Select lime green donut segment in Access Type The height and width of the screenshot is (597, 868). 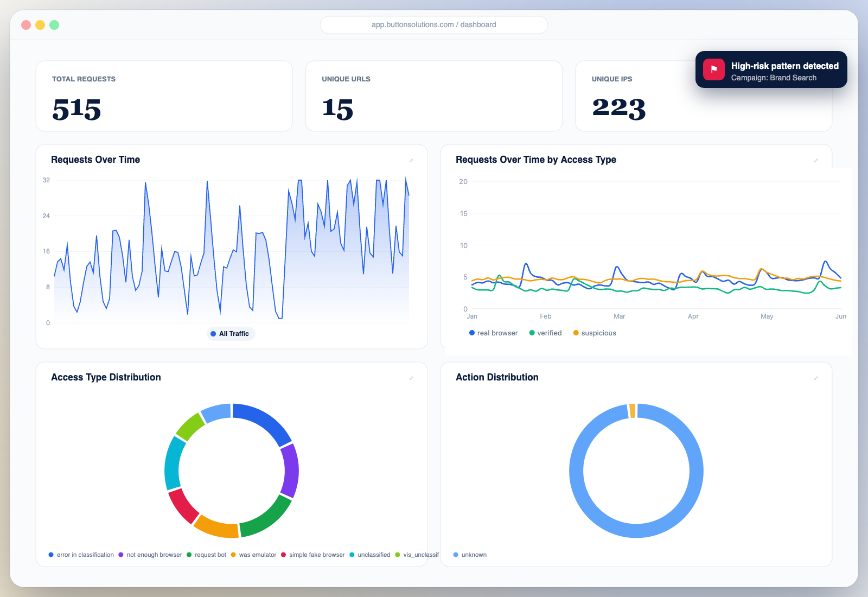coord(189,427)
